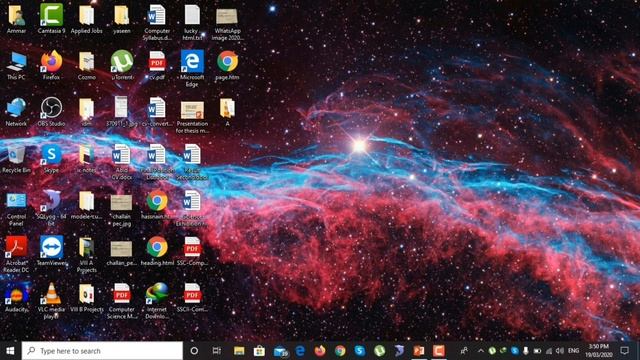Select the Skype shortcut on the desktop
The height and width of the screenshot is (360, 640).
pyautogui.click(x=51, y=158)
